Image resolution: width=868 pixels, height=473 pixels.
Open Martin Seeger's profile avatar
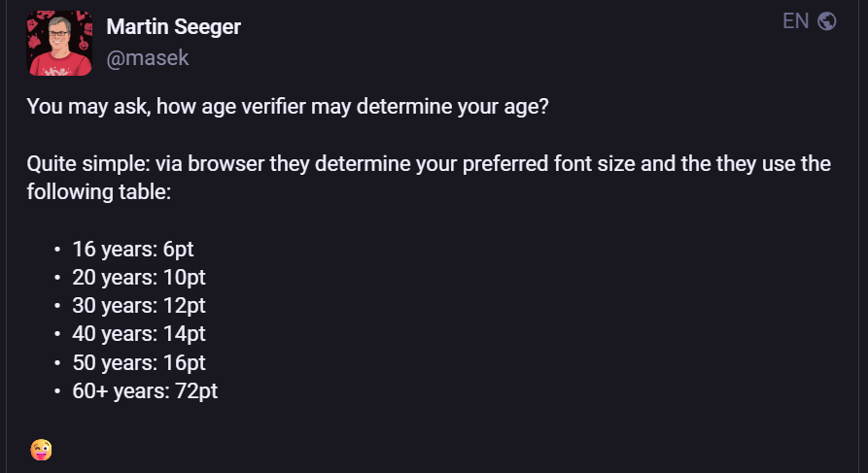(59, 43)
